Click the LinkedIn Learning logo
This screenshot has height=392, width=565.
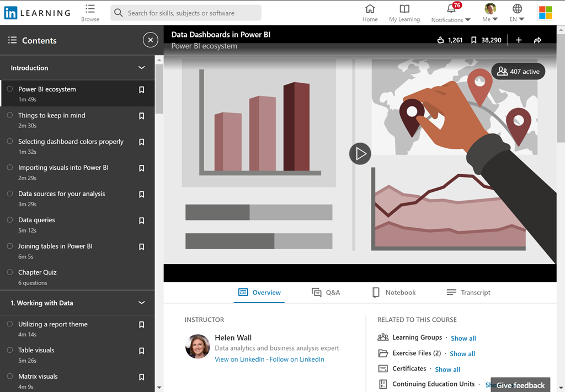(x=37, y=13)
